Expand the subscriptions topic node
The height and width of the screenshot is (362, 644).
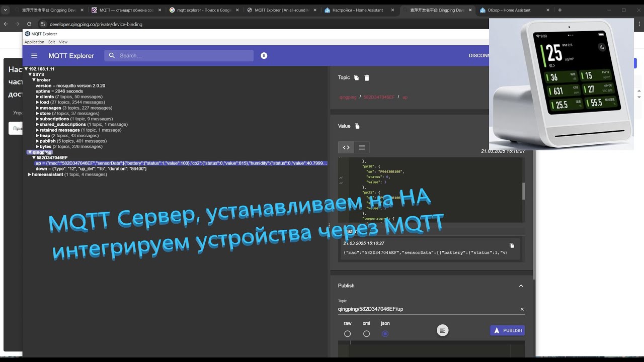(x=37, y=119)
